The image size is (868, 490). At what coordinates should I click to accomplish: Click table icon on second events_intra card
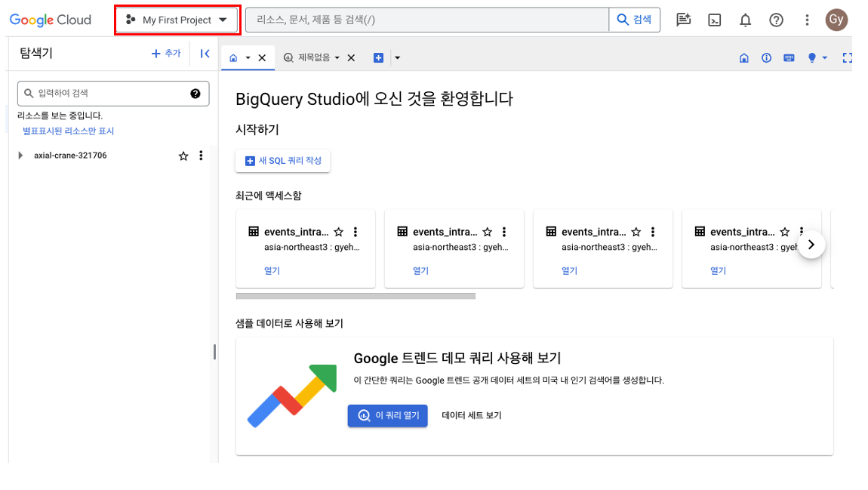coord(402,232)
